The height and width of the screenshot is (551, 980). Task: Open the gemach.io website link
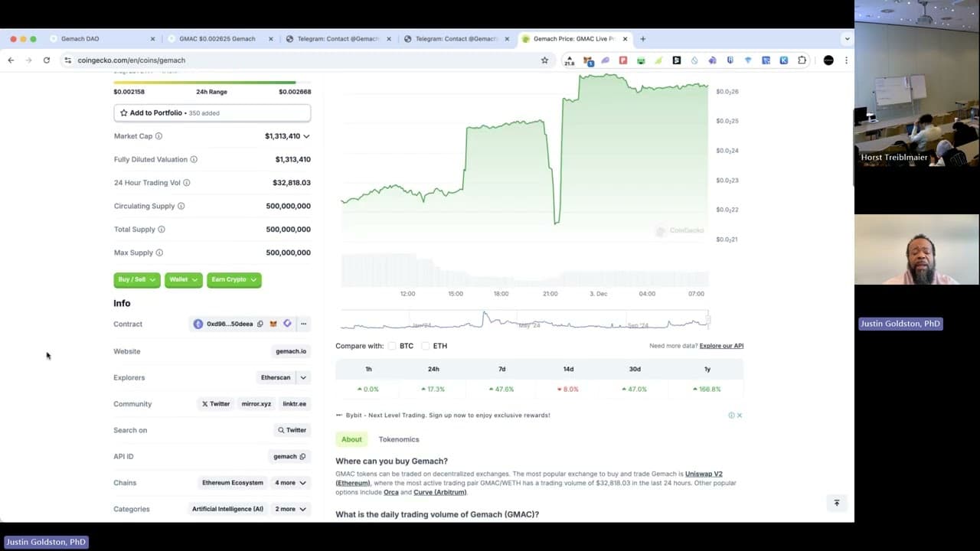point(291,351)
